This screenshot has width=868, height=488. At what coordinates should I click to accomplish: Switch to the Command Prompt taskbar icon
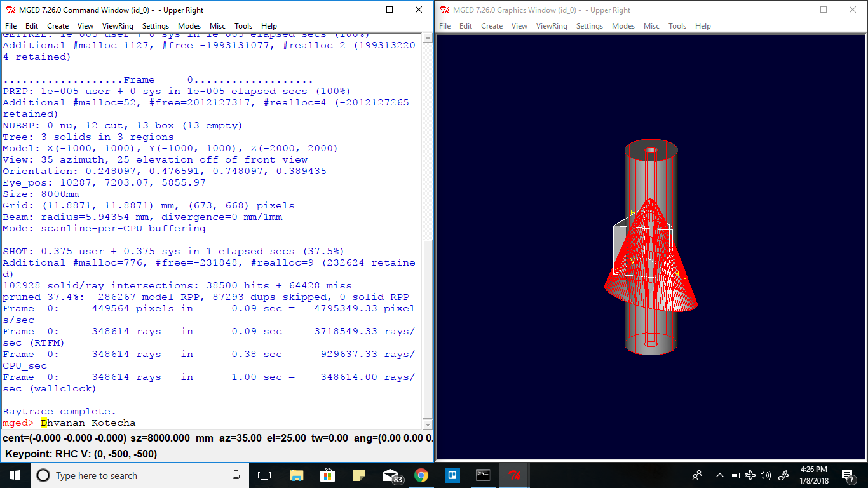483,475
